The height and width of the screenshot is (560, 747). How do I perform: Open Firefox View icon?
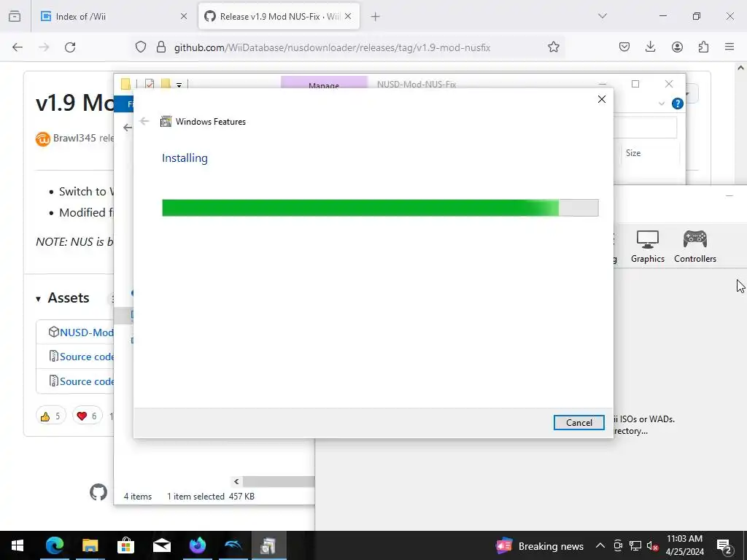pos(15,16)
